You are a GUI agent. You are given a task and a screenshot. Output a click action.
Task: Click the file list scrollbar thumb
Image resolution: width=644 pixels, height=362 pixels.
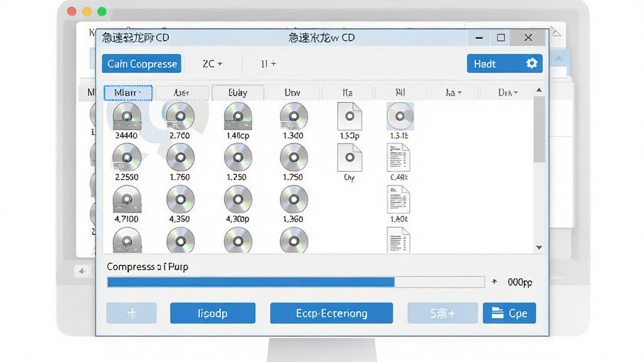click(x=539, y=129)
